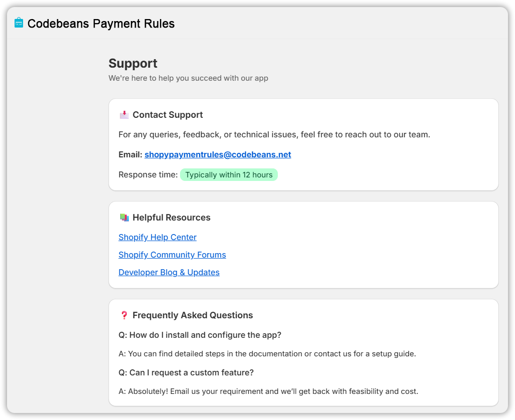The width and height of the screenshot is (515, 420).
Task: Open the Shopify Help Center link
Action: point(157,238)
